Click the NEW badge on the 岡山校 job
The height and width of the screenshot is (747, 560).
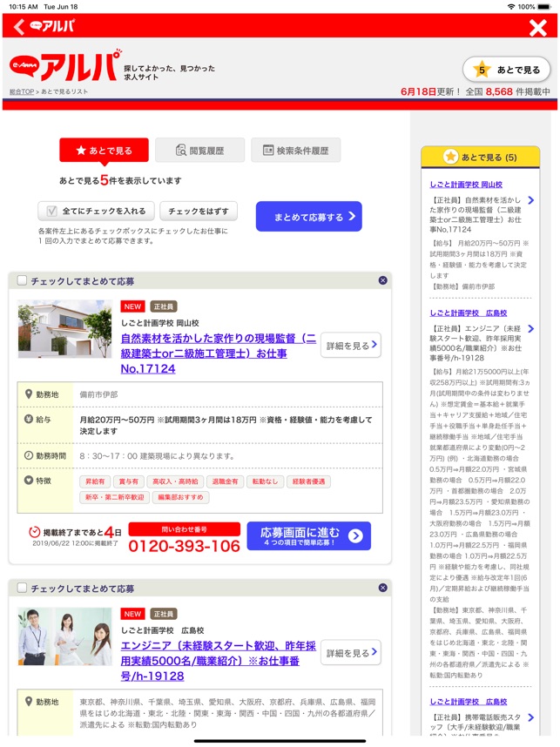133,306
